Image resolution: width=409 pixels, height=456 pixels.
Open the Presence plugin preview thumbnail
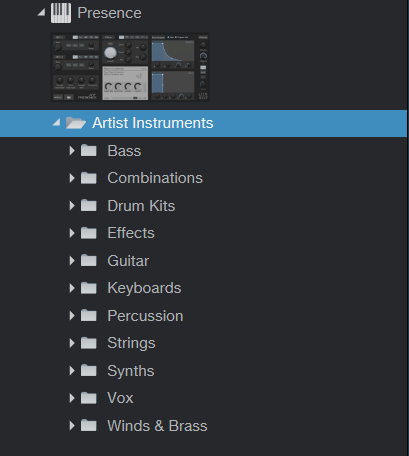point(130,67)
